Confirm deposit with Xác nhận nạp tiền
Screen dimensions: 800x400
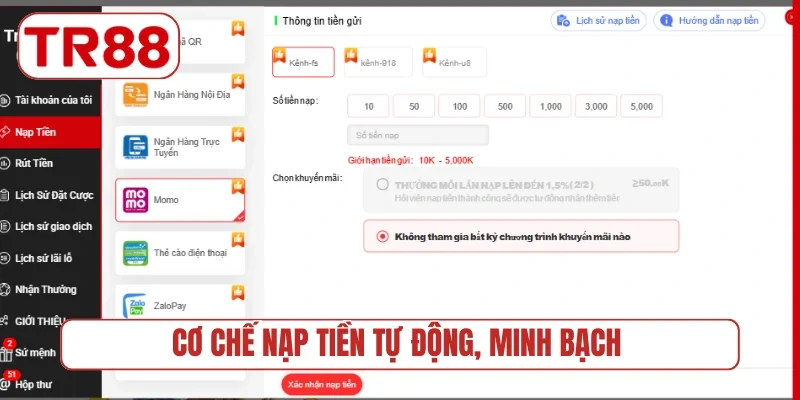coord(322,384)
